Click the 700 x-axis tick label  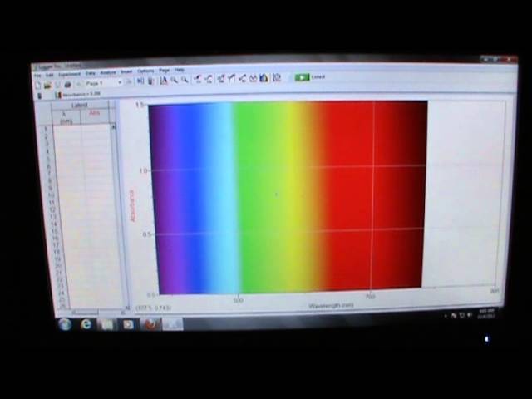click(371, 297)
